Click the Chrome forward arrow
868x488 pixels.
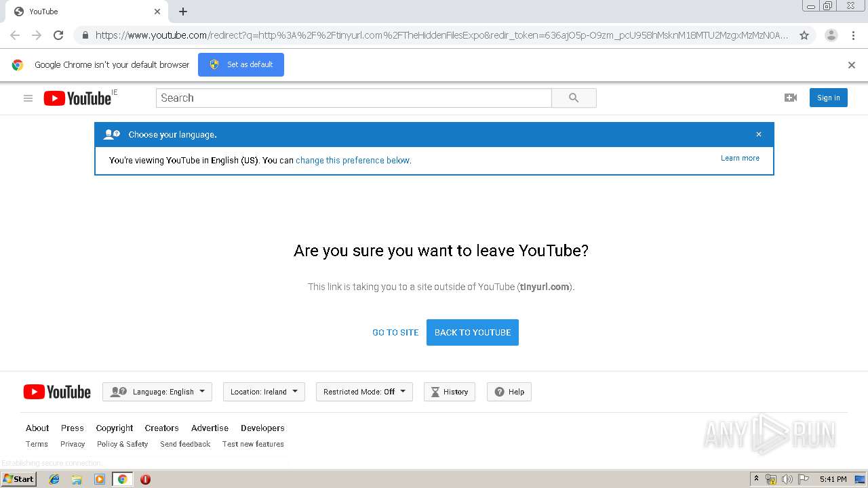pos(37,35)
